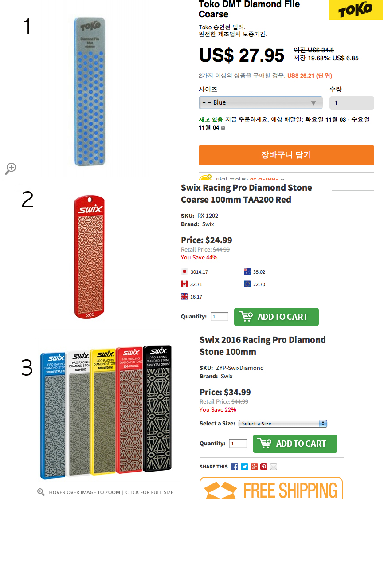
Task: Click quantity field for Swix TAA200 Red
Action: (x=220, y=317)
